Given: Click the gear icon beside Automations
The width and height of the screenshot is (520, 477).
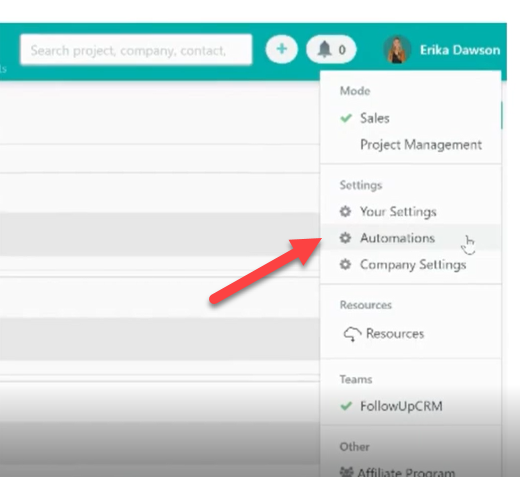Looking at the screenshot, I should (345, 238).
